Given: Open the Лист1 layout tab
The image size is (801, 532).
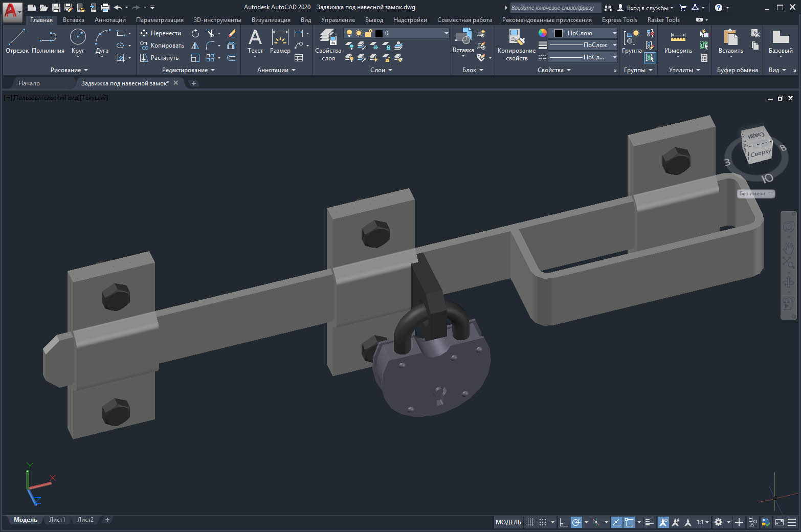Looking at the screenshot, I should [57, 520].
